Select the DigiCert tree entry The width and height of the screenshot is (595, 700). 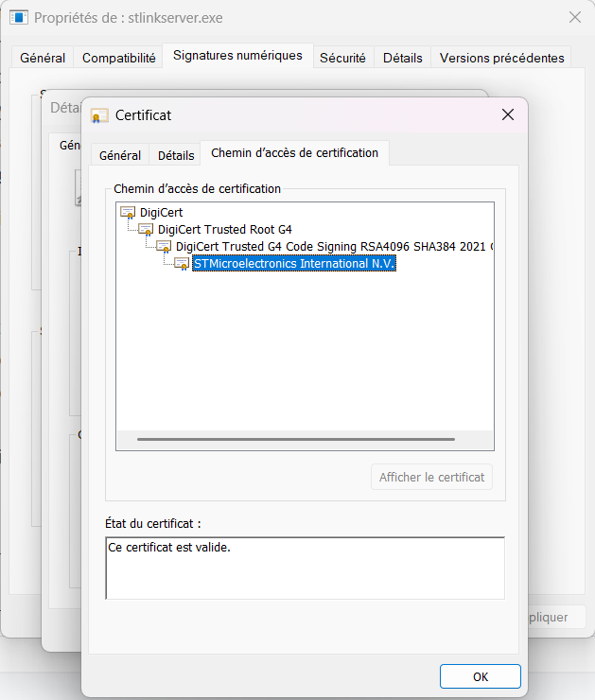click(161, 213)
